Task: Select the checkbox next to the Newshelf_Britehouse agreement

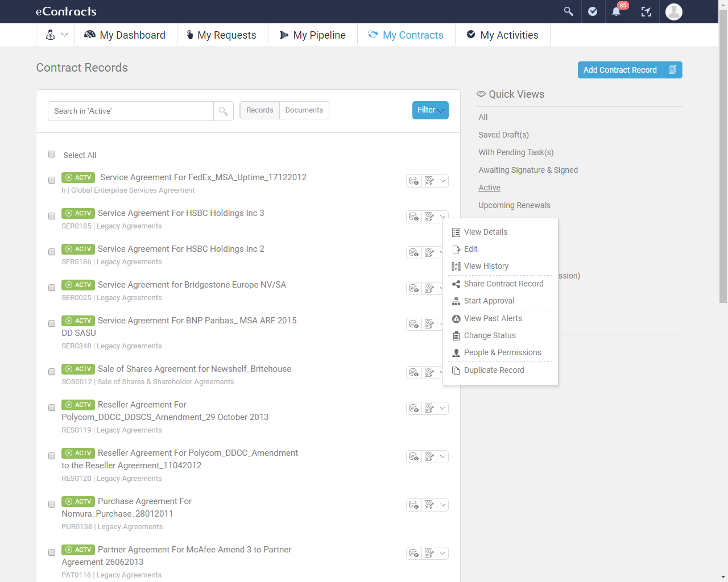Action: click(52, 372)
